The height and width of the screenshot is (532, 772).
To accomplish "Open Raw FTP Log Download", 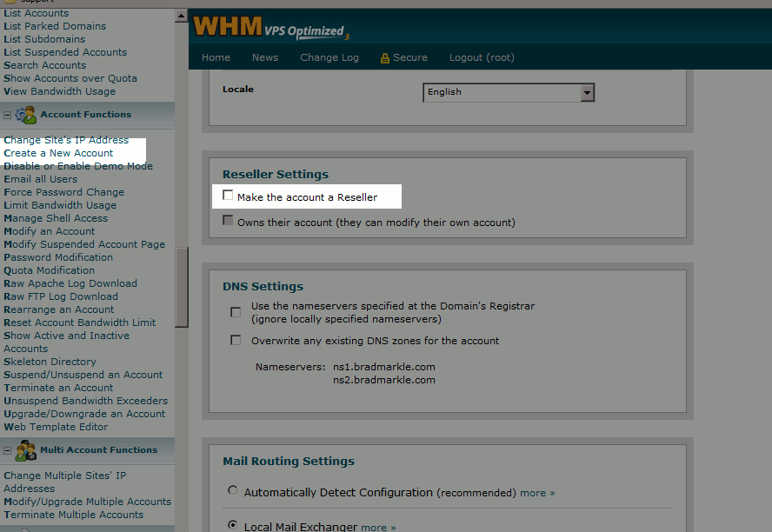I will point(61,296).
